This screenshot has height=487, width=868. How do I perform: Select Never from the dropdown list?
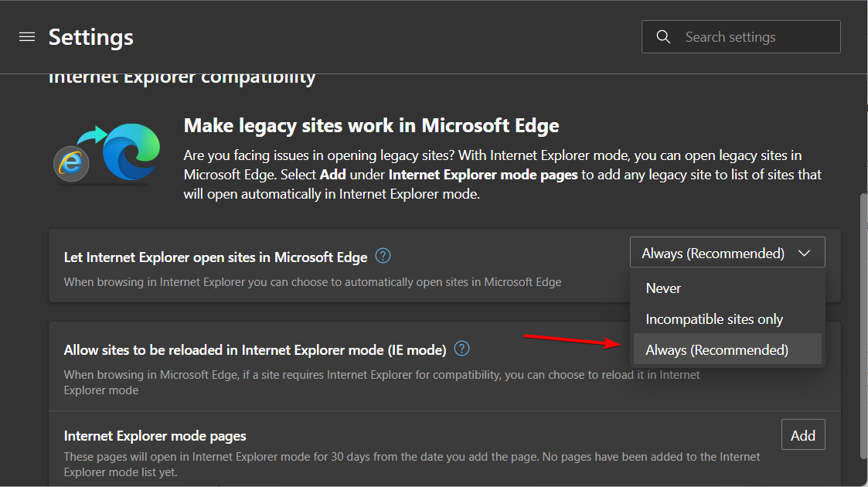coord(663,288)
